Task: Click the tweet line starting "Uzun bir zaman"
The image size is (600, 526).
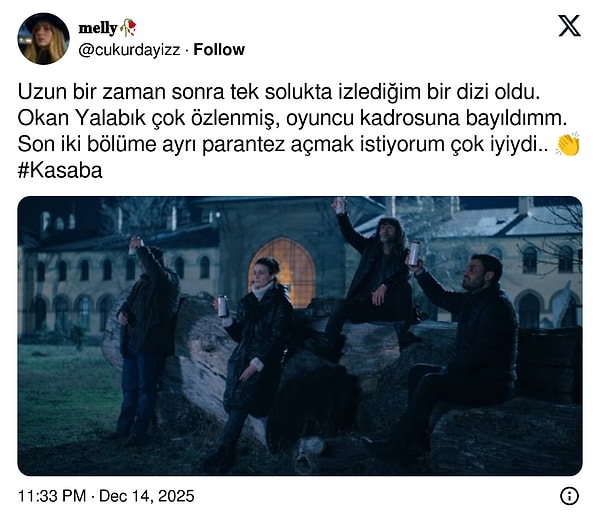Action: [x=279, y=92]
